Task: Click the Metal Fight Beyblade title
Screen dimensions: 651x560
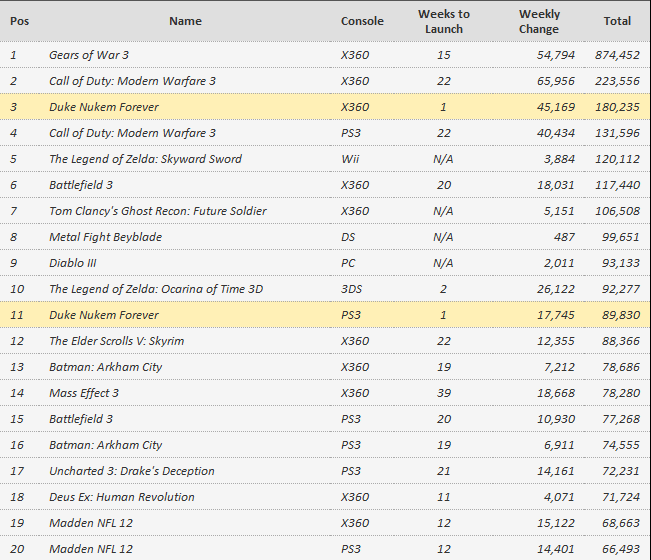Action: point(105,237)
